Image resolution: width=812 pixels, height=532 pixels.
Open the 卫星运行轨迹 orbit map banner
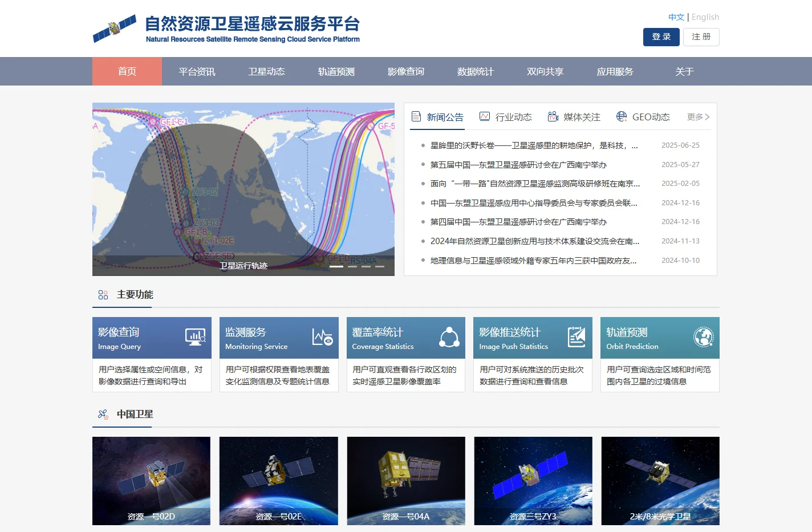pos(243,189)
